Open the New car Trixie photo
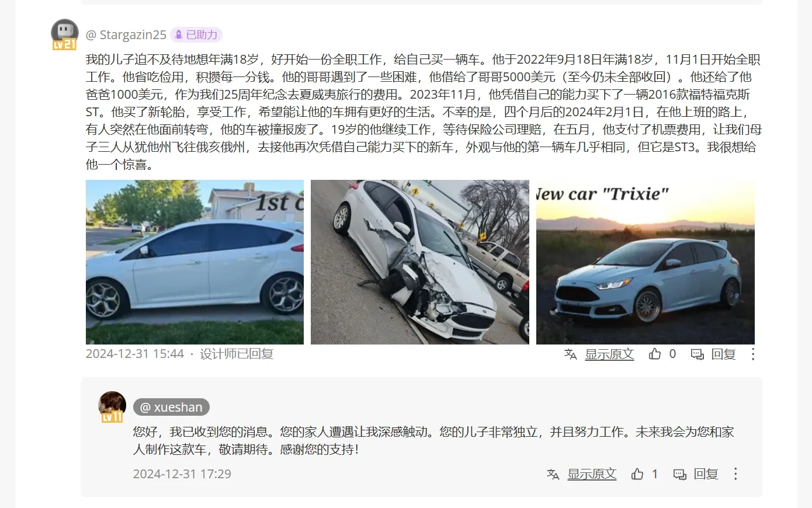This screenshot has height=508, width=812. pyautogui.click(x=645, y=262)
